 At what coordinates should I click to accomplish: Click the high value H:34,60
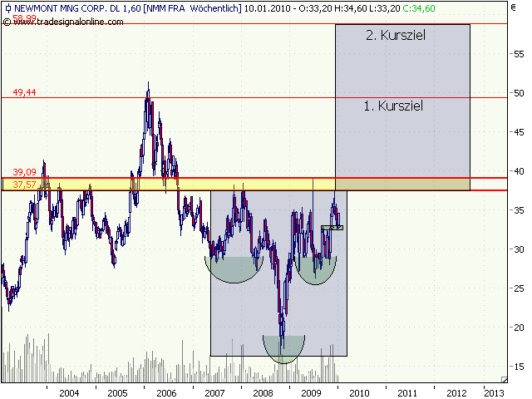[351, 8]
